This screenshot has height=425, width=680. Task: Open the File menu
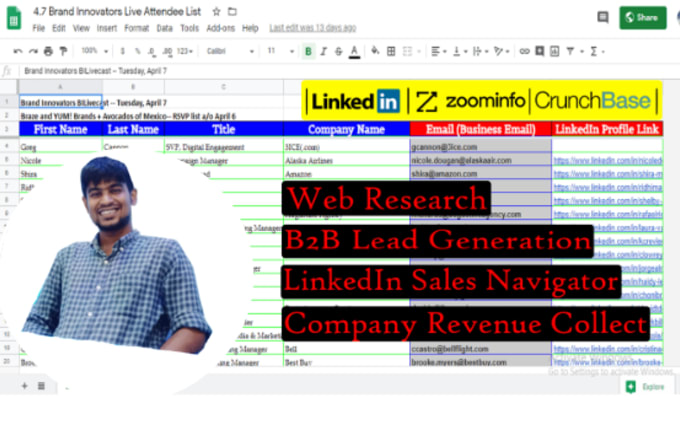point(38,28)
